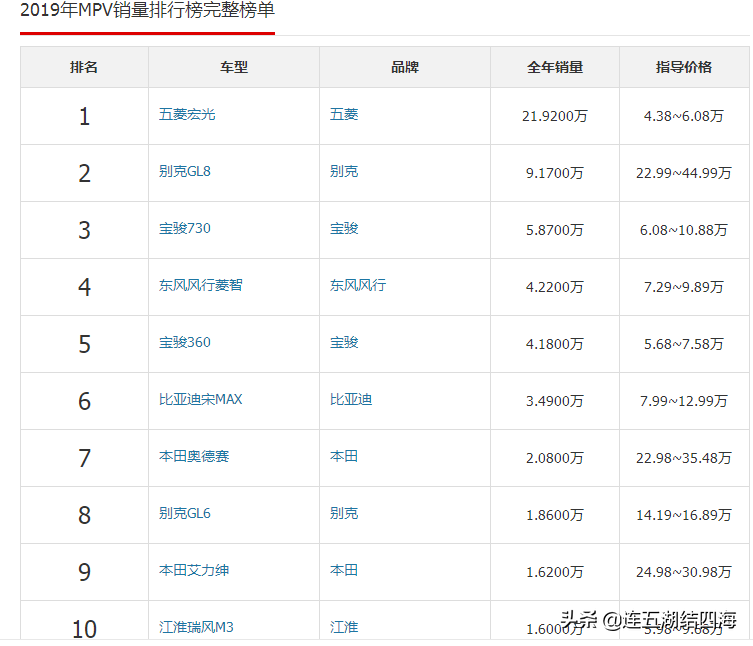Viewport: 753px width, 646px height.
Task: Open the 宝骏730 model link
Action: coord(185,228)
